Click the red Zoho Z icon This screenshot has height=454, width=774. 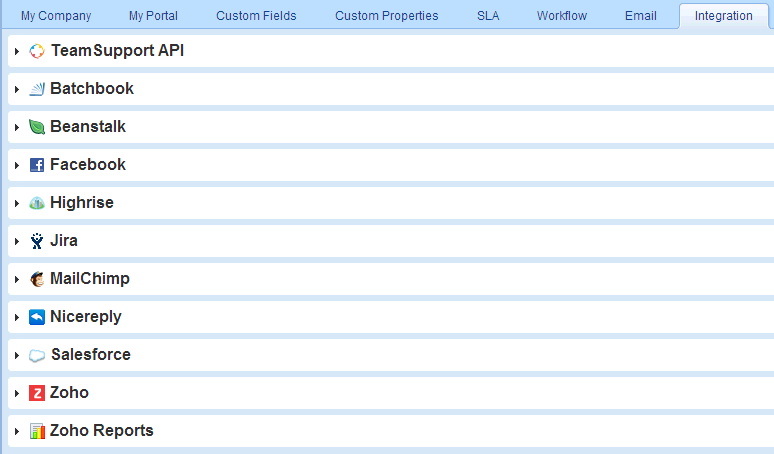tap(37, 393)
